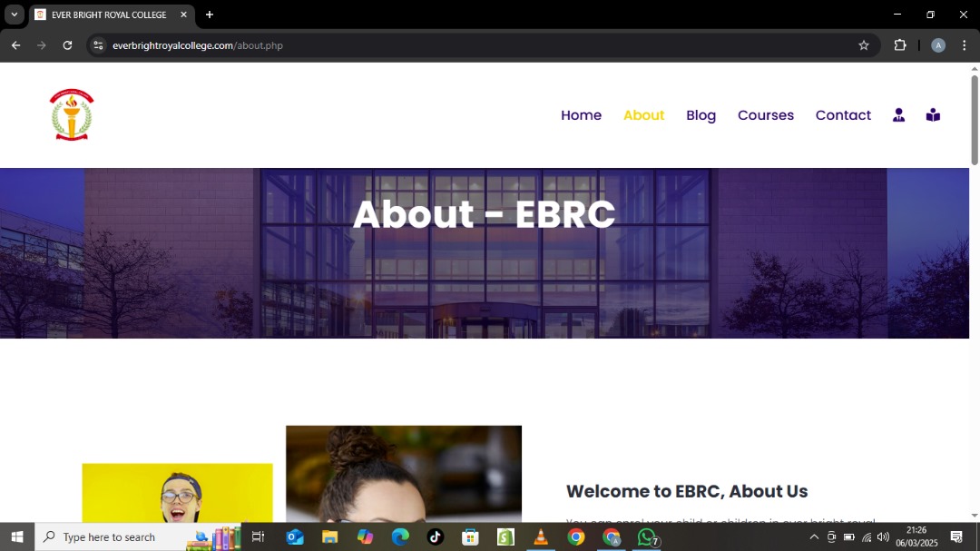Reload the current page
Image resolution: width=980 pixels, height=551 pixels.
pos(67,45)
